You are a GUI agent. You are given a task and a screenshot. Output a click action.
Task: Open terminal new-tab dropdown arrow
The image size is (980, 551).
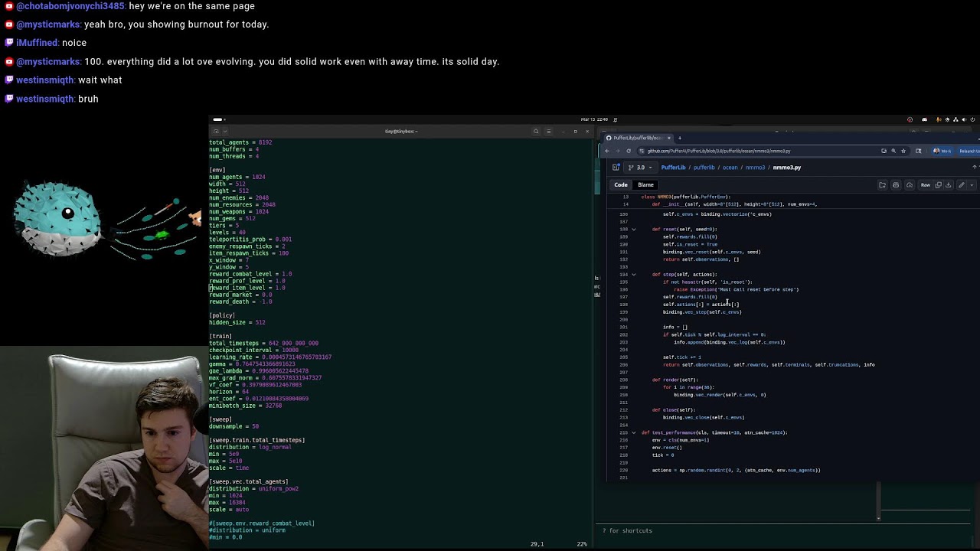point(224,131)
